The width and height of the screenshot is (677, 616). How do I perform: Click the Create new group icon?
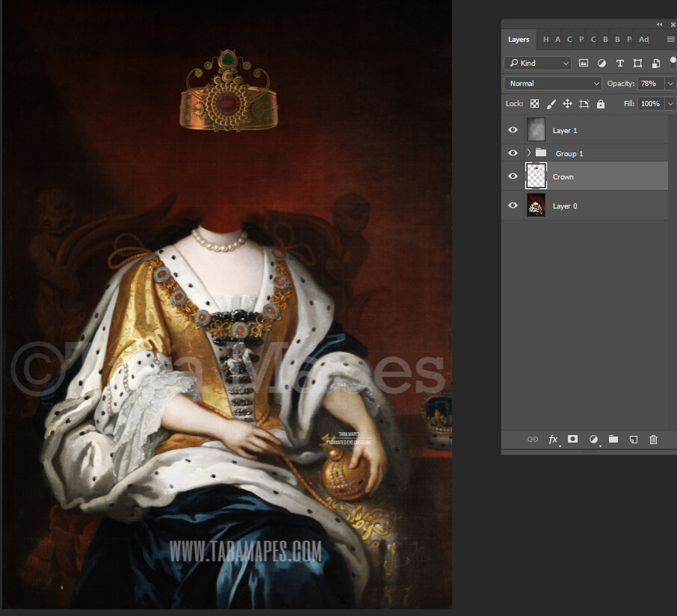click(x=613, y=440)
